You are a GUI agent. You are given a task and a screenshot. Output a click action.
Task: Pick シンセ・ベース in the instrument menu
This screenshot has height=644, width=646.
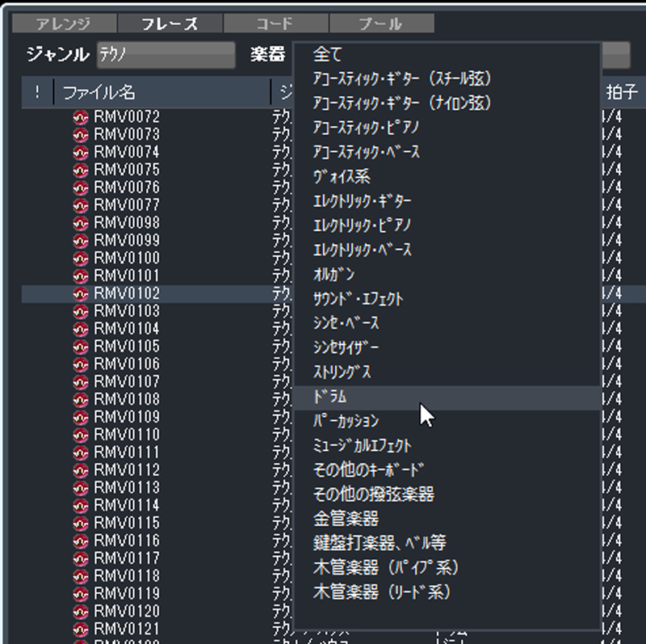[447, 323]
